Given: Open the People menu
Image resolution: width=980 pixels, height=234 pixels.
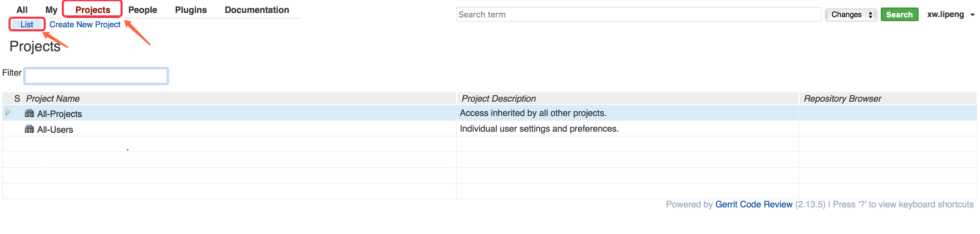Looking at the screenshot, I should pos(143,10).
